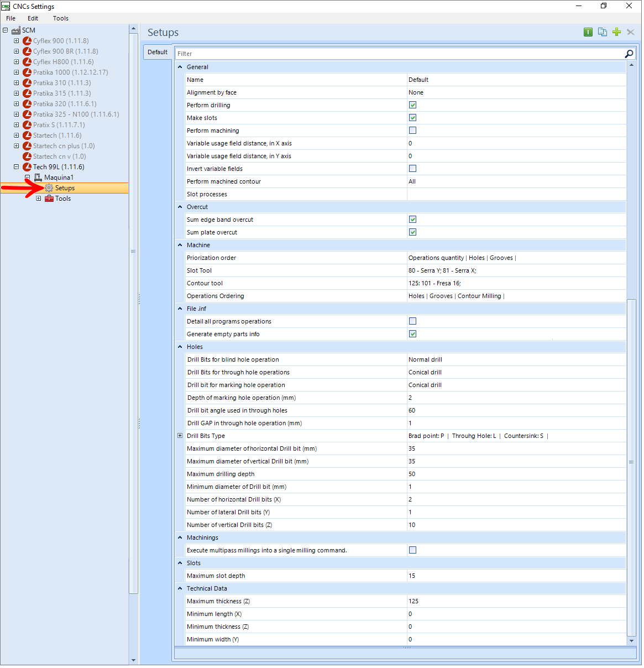This screenshot has width=644, height=668.
Task: Click the duplicate setup copy icon
Action: 603,32
